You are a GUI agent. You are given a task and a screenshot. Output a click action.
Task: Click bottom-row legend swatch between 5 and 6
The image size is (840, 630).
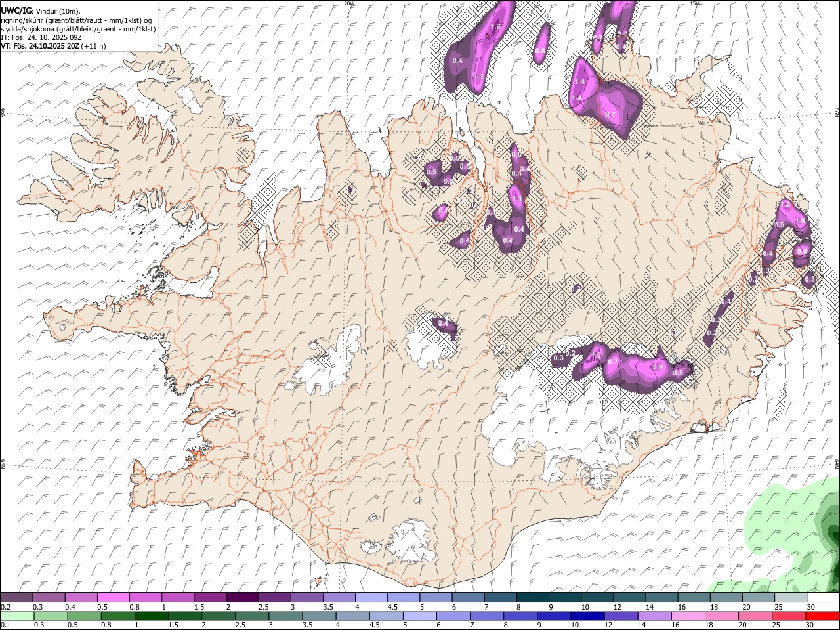coord(419,616)
